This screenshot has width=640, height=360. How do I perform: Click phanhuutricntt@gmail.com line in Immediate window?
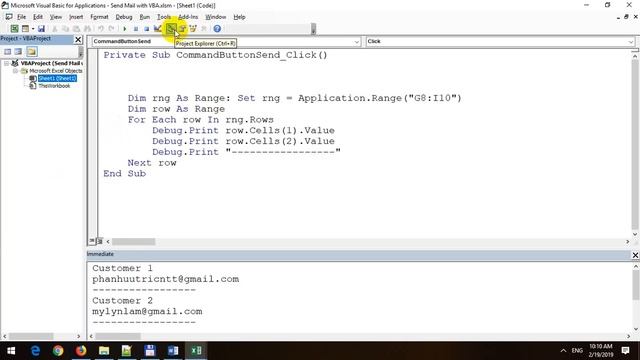[165, 279]
